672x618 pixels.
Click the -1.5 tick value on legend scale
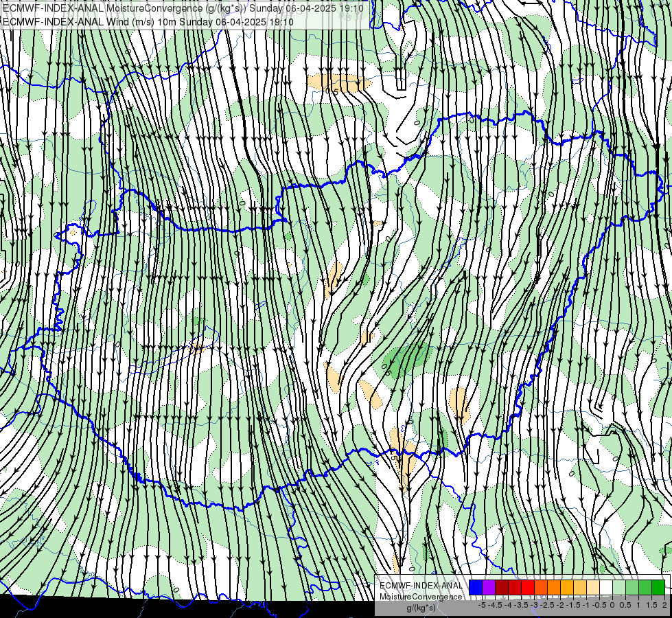tap(573, 605)
